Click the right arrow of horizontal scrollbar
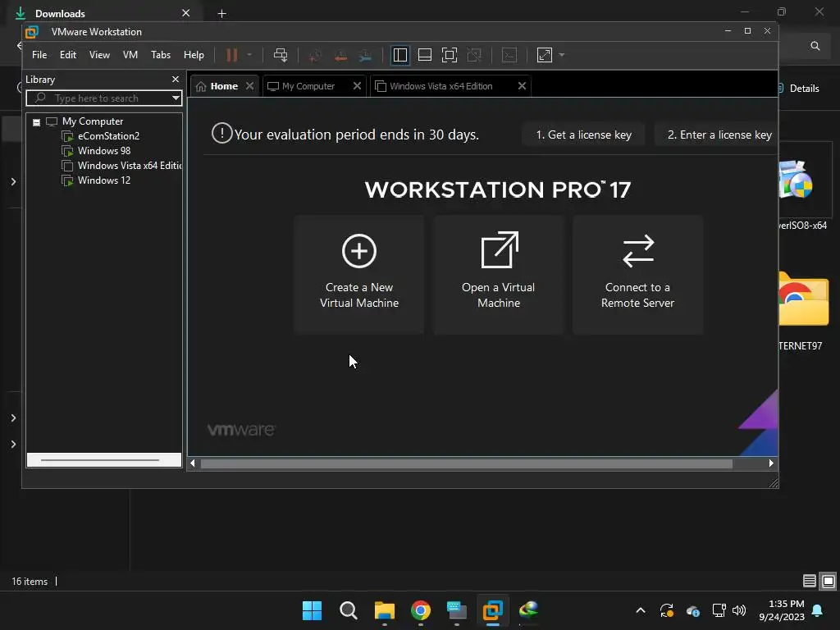The image size is (840, 630). coord(771,463)
